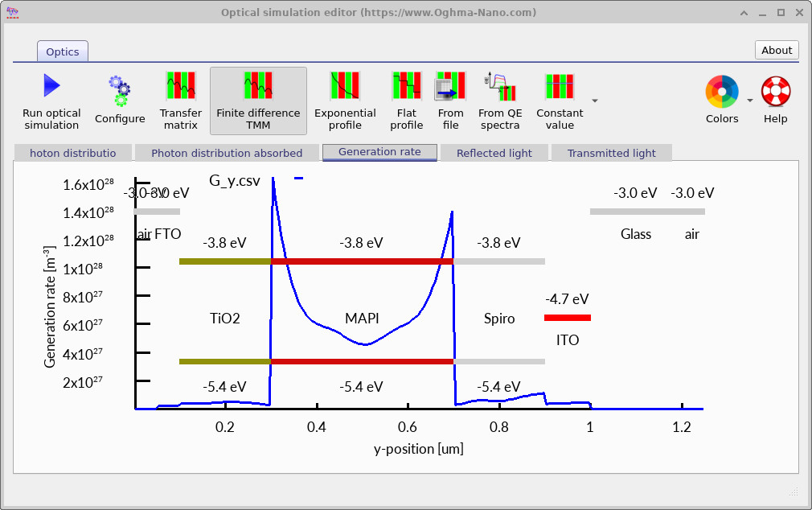Switch to the Optics ribbon tab
The width and height of the screenshot is (812, 510).
click(63, 51)
